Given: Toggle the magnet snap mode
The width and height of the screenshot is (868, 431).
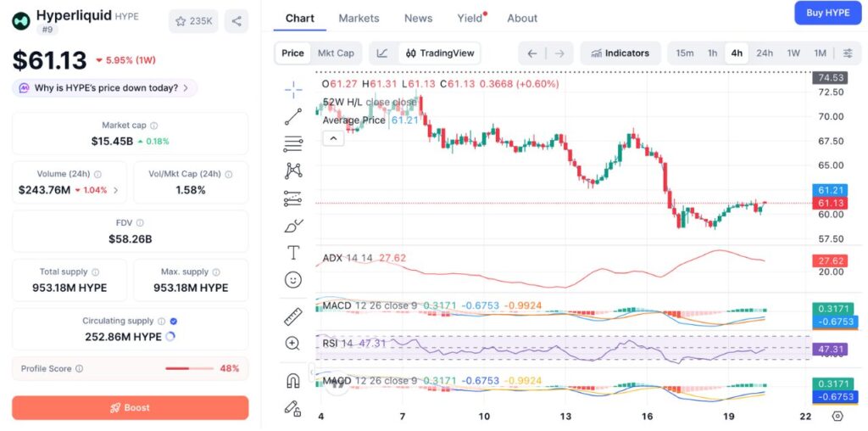Looking at the screenshot, I should (x=292, y=381).
